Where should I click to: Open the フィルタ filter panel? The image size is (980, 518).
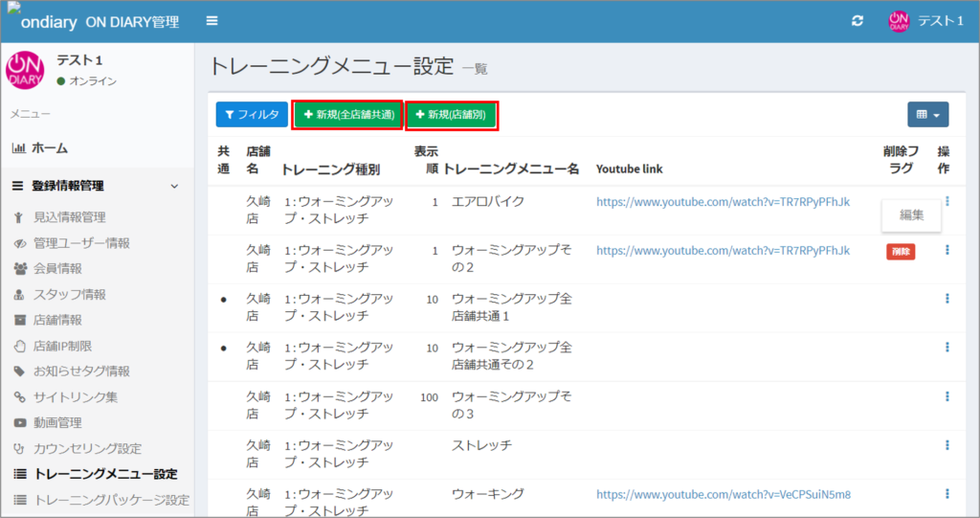pos(252,115)
